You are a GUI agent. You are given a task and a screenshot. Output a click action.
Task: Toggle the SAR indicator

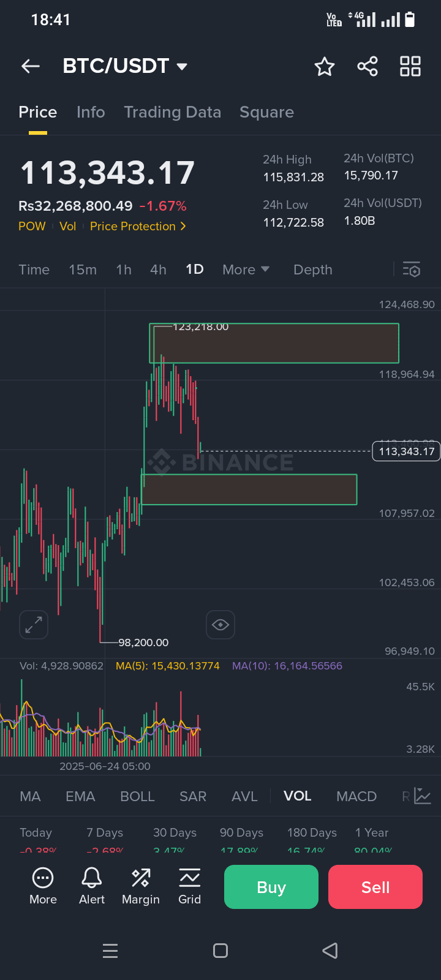(193, 796)
